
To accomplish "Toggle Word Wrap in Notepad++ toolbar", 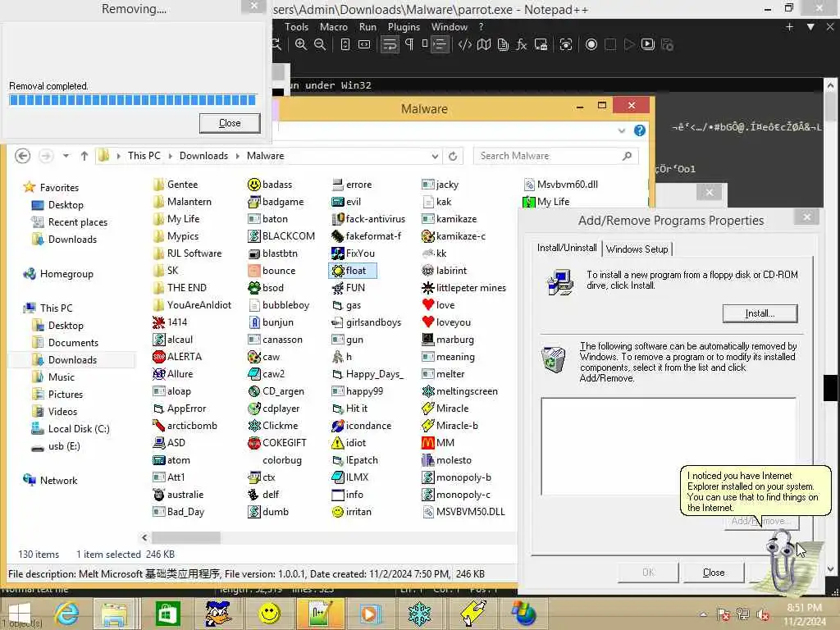I will pos(390,44).
